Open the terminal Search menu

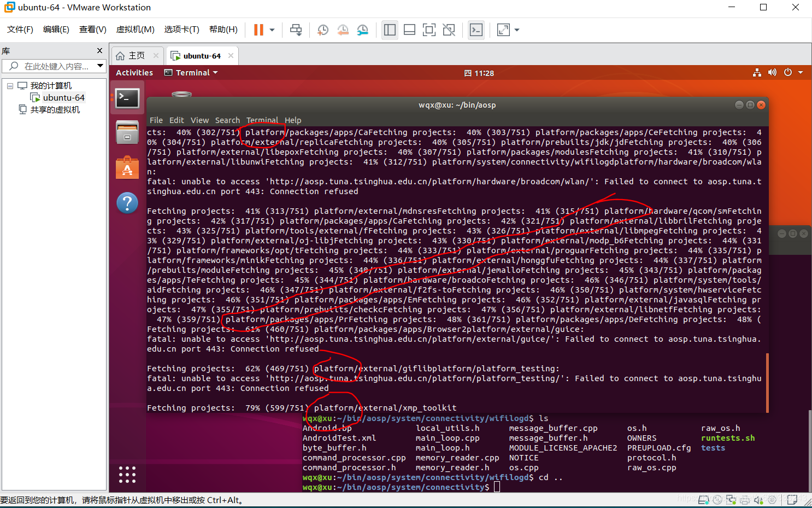(x=227, y=120)
